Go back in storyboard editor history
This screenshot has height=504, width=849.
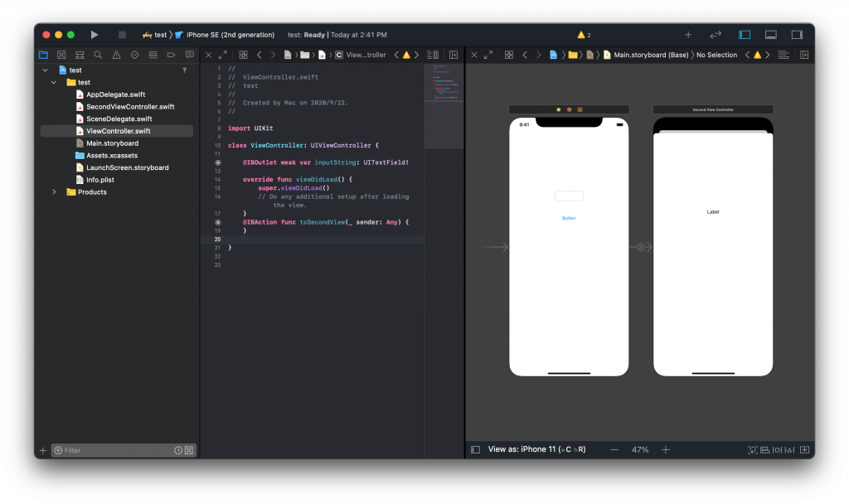tap(525, 55)
